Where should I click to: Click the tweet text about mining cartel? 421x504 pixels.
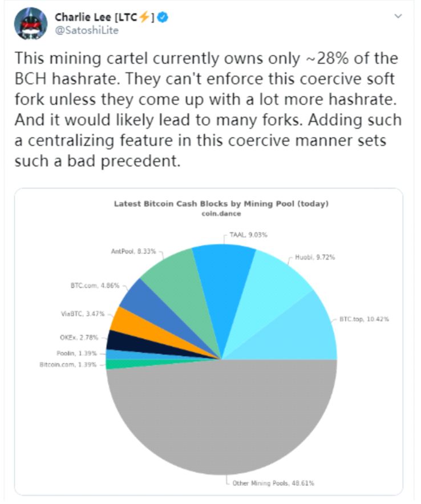tap(208, 109)
